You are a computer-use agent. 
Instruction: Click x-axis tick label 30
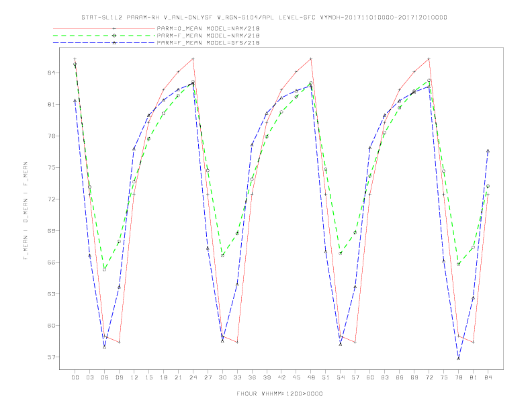pos(222,377)
